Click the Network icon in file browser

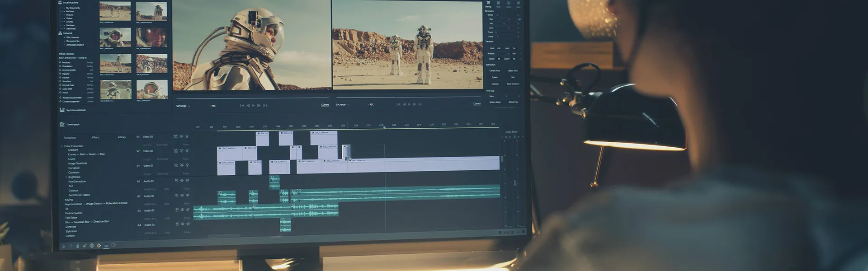click(60, 33)
